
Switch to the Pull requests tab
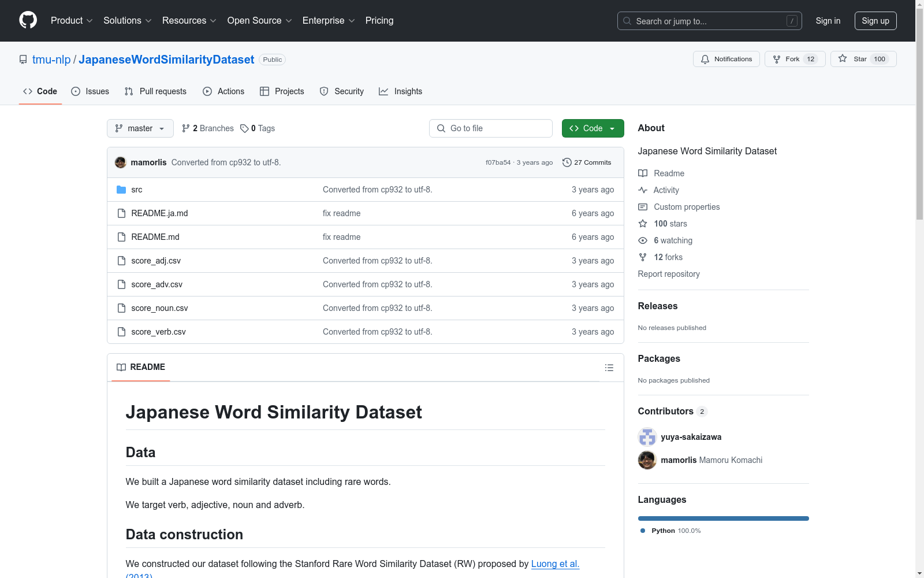point(155,91)
